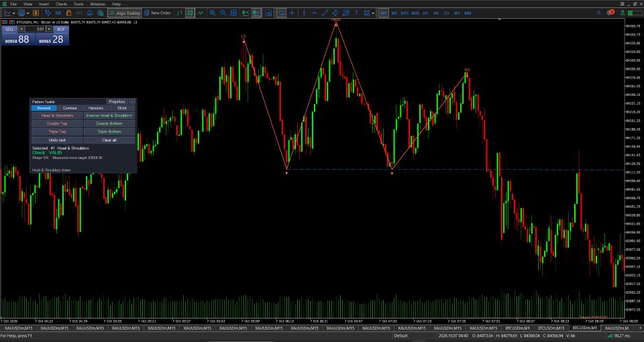Open the search magnifier in the toolbar
Viewport: 644px width, 342px height.
click(599, 13)
